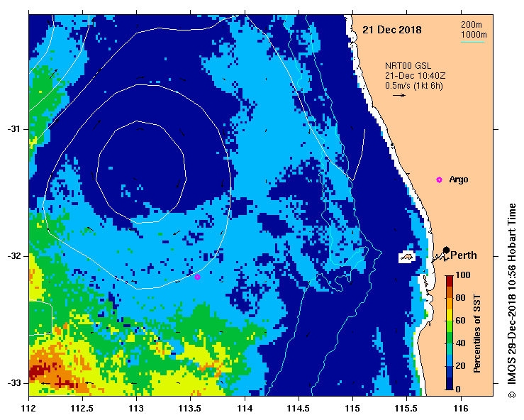
Task: Click the cyan 1000m legend line
Action: [472, 43]
